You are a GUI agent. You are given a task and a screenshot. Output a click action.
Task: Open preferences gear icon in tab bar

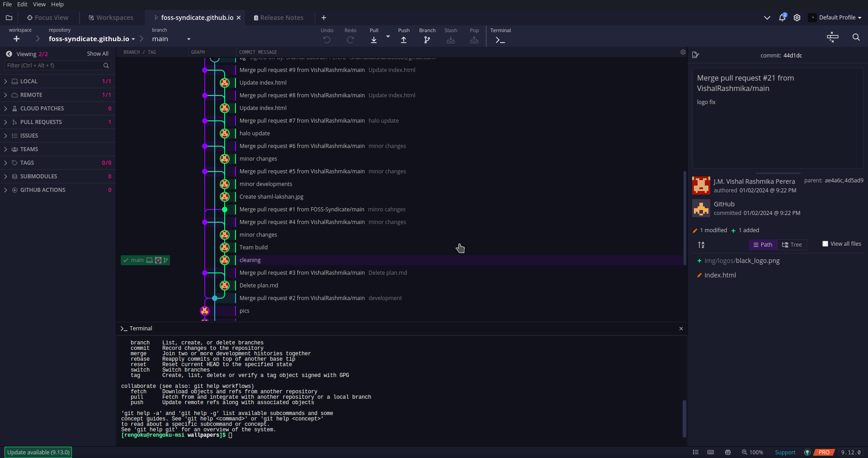797,18
